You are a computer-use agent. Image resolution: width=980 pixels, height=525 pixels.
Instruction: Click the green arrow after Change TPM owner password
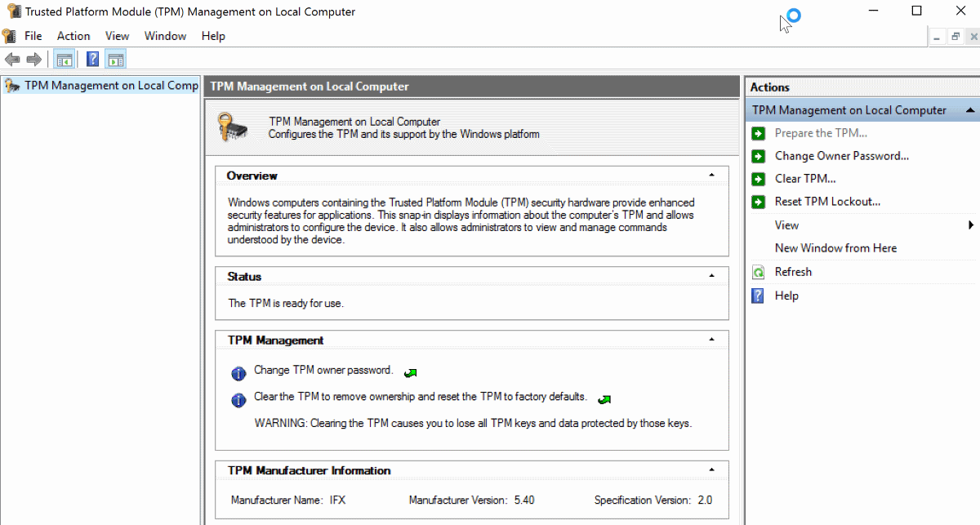pos(410,372)
